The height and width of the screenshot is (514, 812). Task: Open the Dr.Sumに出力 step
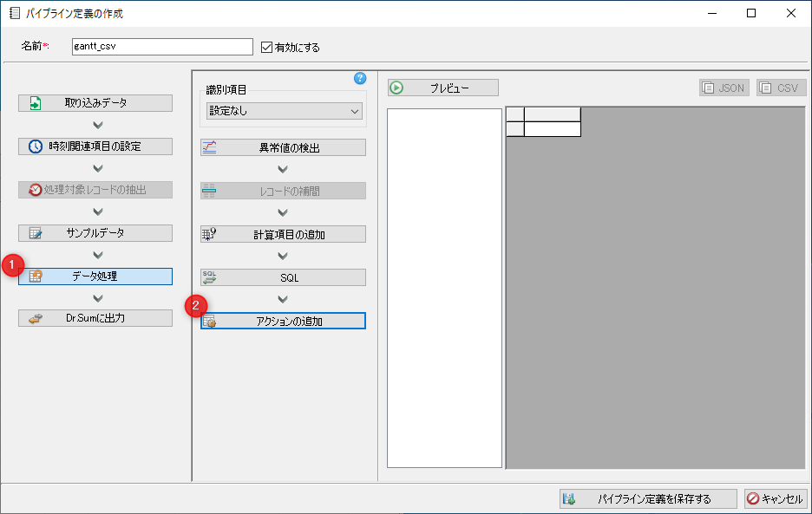point(95,318)
